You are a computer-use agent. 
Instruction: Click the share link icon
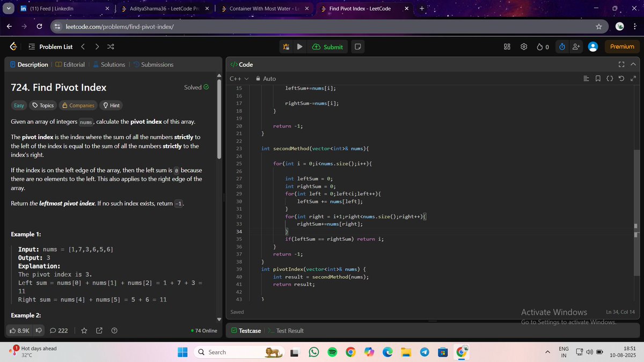[99, 330]
